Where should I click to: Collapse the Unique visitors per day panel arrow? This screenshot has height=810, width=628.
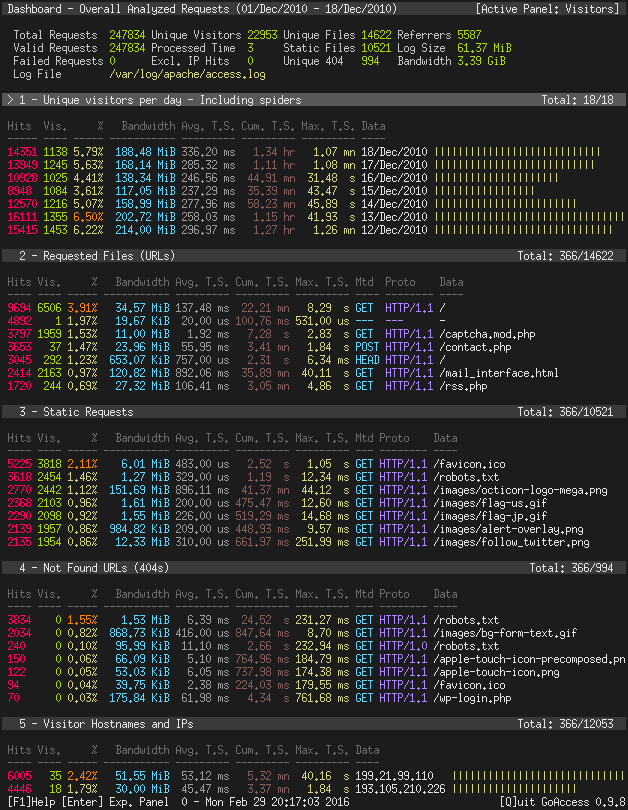[10, 100]
